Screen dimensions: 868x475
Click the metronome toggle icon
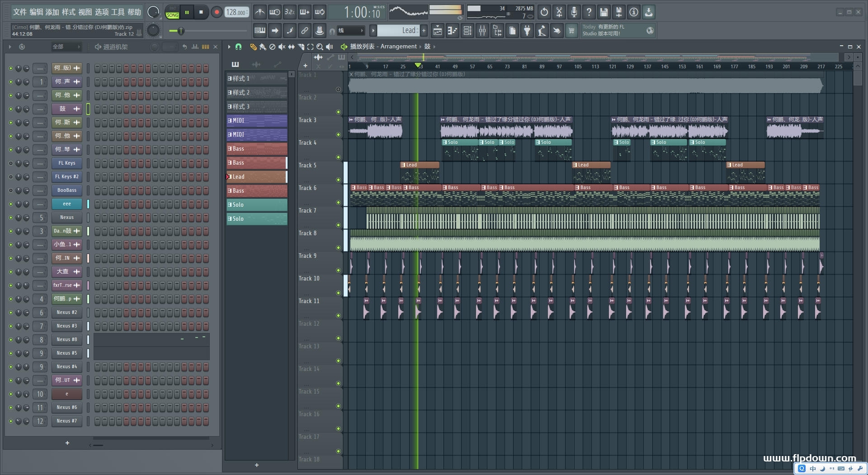(259, 12)
